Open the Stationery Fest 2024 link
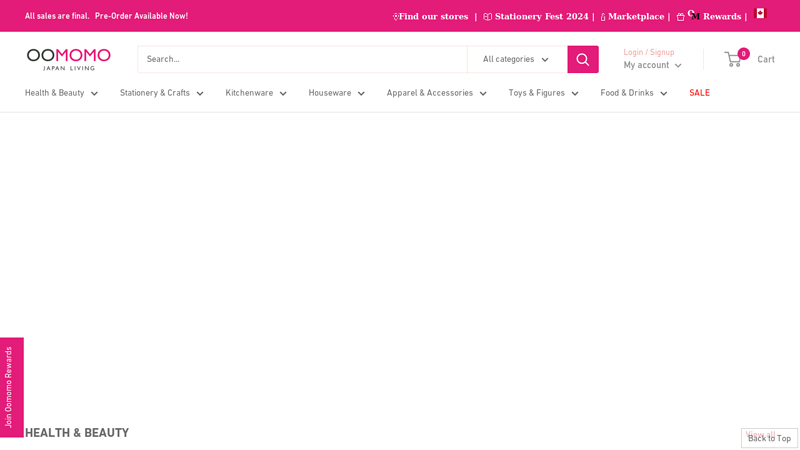This screenshot has width=800, height=450. point(541,16)
